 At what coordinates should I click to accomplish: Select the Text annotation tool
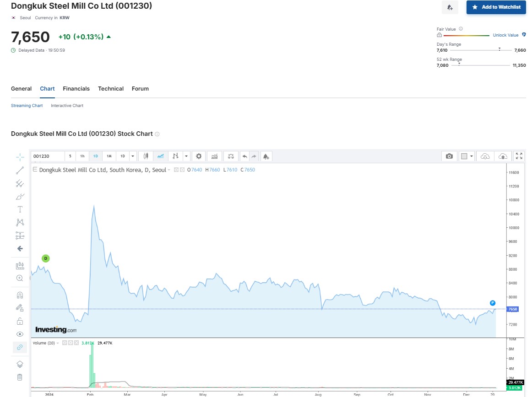tap(20, 209)
